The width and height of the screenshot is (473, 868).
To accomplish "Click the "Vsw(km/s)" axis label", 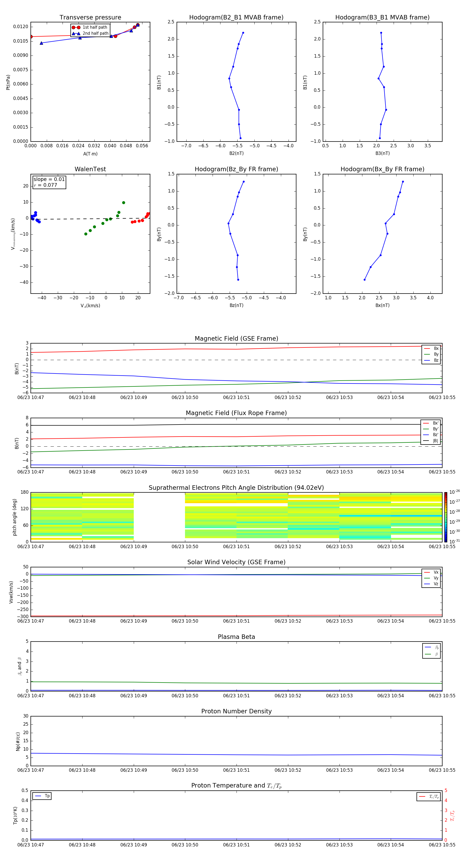I will pyautogui.click(x=11, y=592).
